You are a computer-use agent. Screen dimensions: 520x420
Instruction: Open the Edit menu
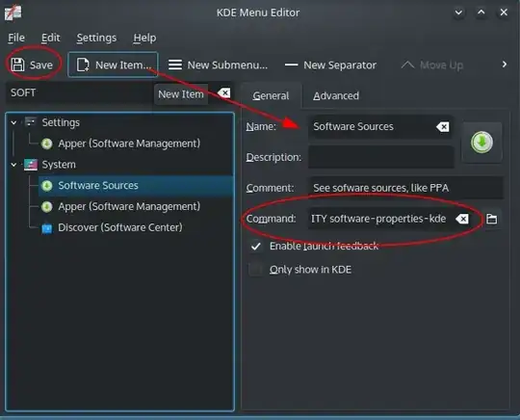coord(51,38)
